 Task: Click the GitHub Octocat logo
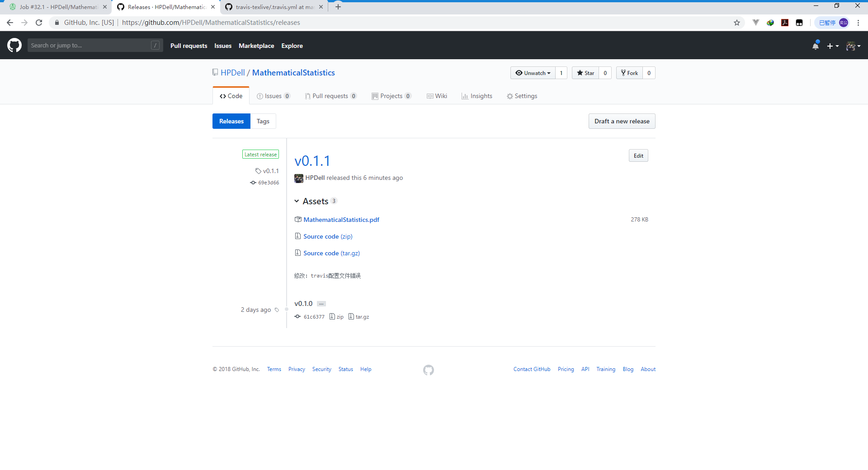[14, 45]
